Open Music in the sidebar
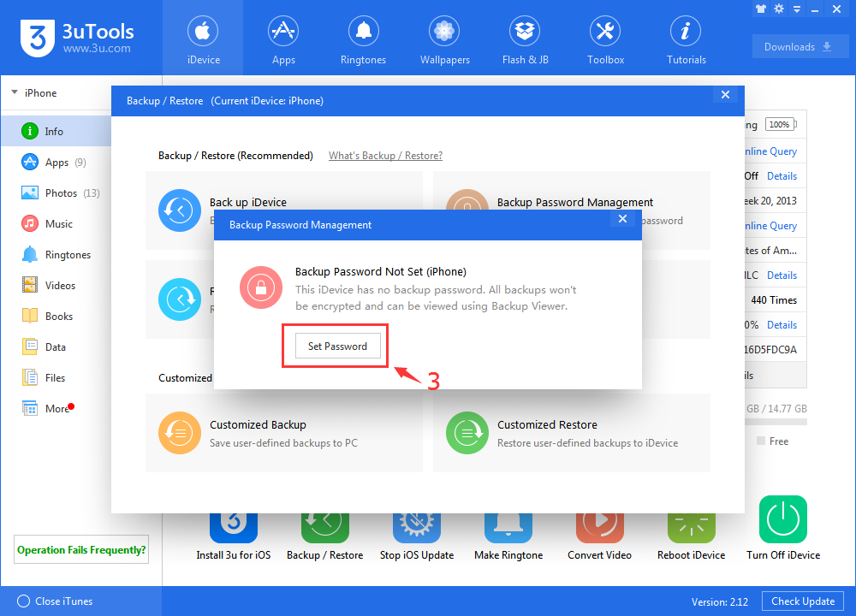 click(56, 223)
